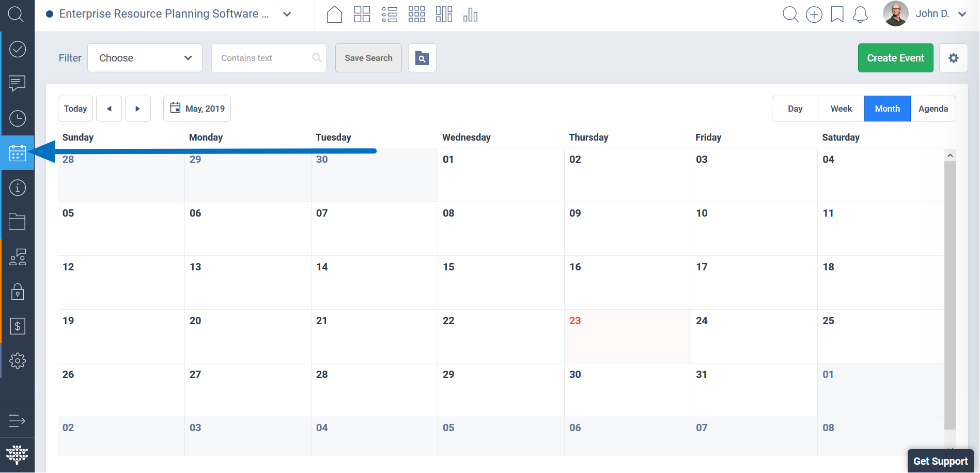980x473 pixels.
Task: Open the home icon in top toolbar
Action: click(x=335, y=14)
